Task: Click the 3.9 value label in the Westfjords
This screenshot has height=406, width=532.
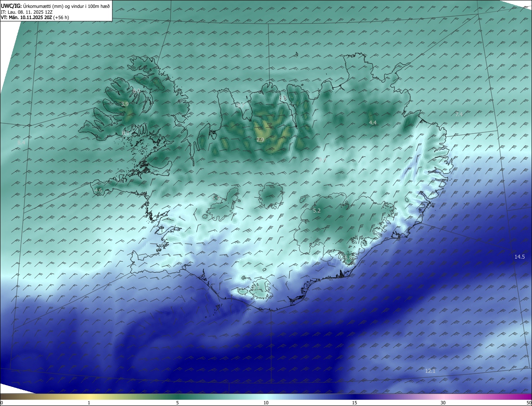Action: (125, 104)
